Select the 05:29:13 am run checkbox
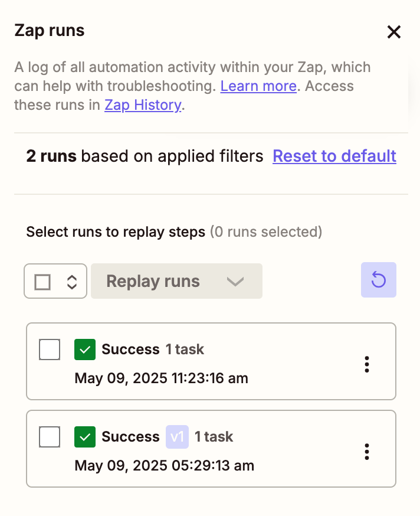 coord(50,437)
